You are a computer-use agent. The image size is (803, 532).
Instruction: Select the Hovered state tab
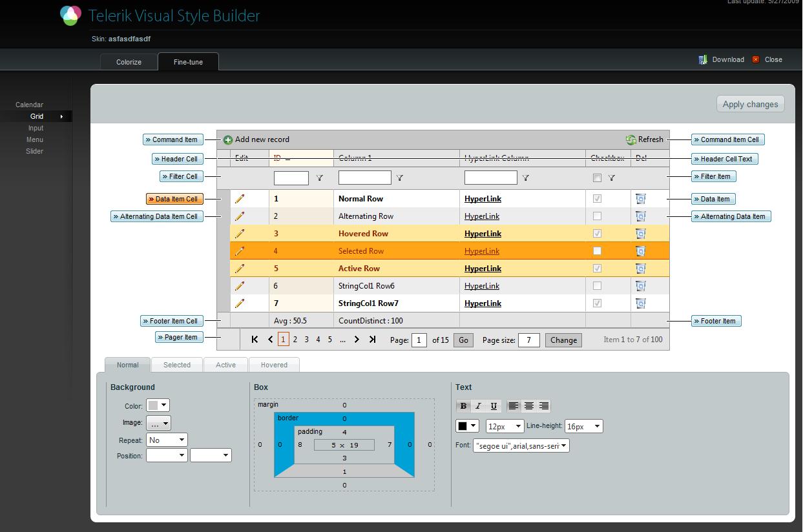[x=274, y=365]
